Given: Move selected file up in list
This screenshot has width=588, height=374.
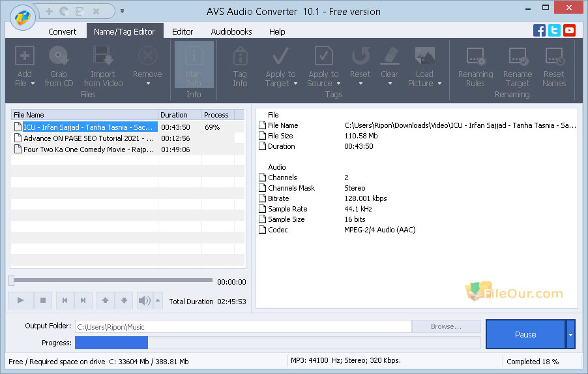Looking at the screenshot, I should coord(106,300).
